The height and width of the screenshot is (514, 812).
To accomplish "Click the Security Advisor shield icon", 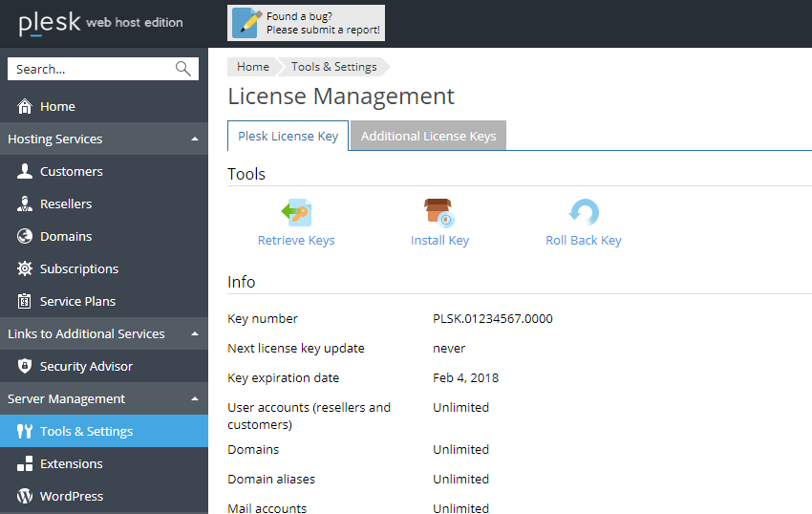I will [24, 366].
